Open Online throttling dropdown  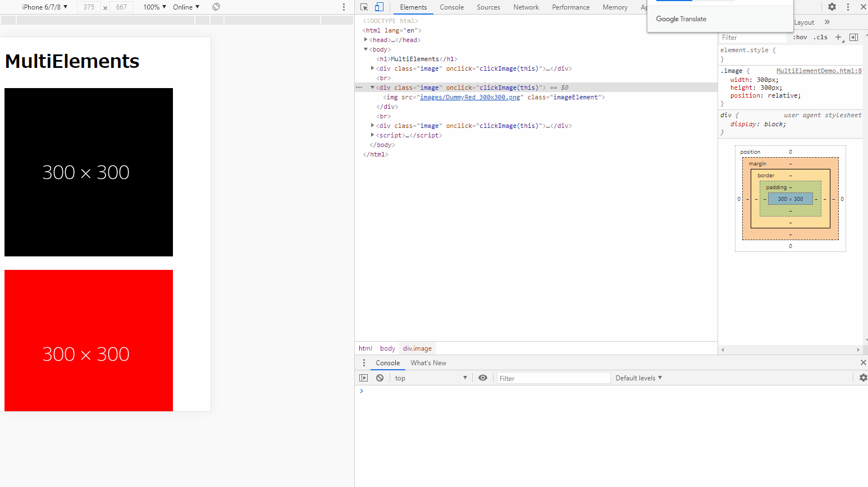click(186, 7)
